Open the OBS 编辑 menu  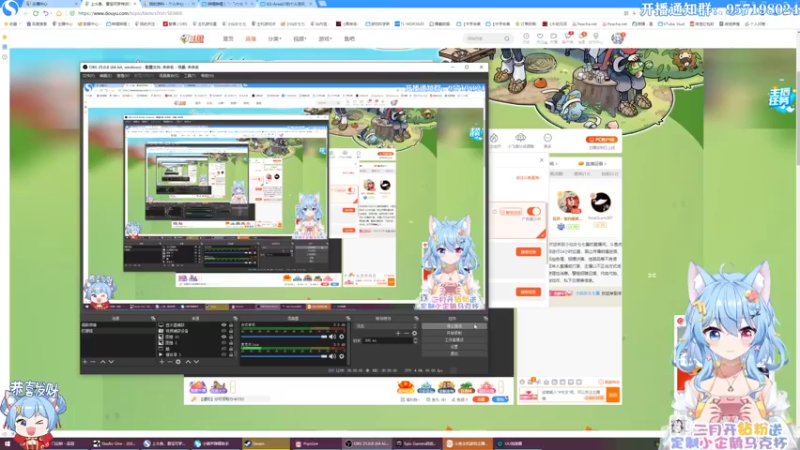[106, 76]
